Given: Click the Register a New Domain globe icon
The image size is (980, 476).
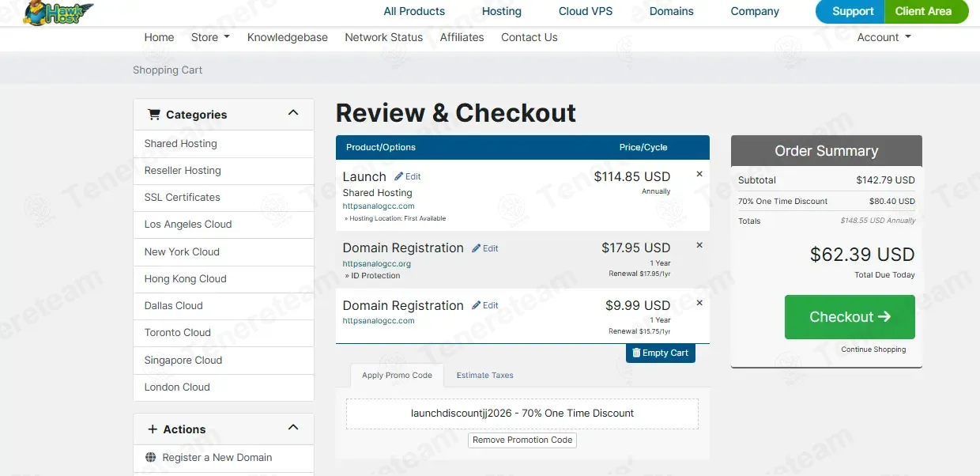Looking at the screenshot, I should [x=151, y=457].
